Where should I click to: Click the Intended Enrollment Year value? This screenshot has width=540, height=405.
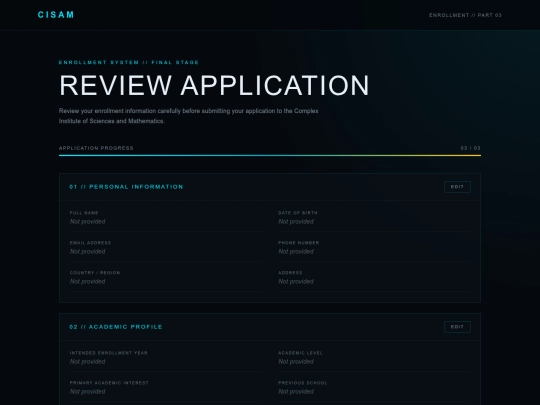[87, 362]
